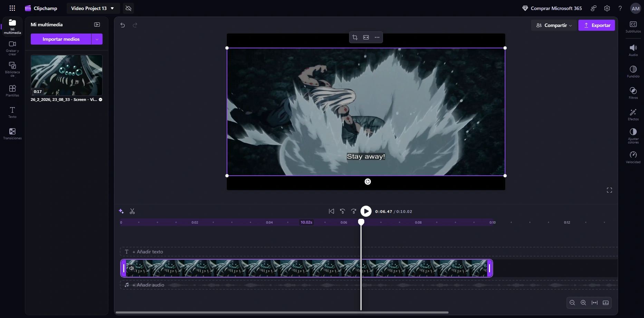Open the Audio properties panel

633,50
